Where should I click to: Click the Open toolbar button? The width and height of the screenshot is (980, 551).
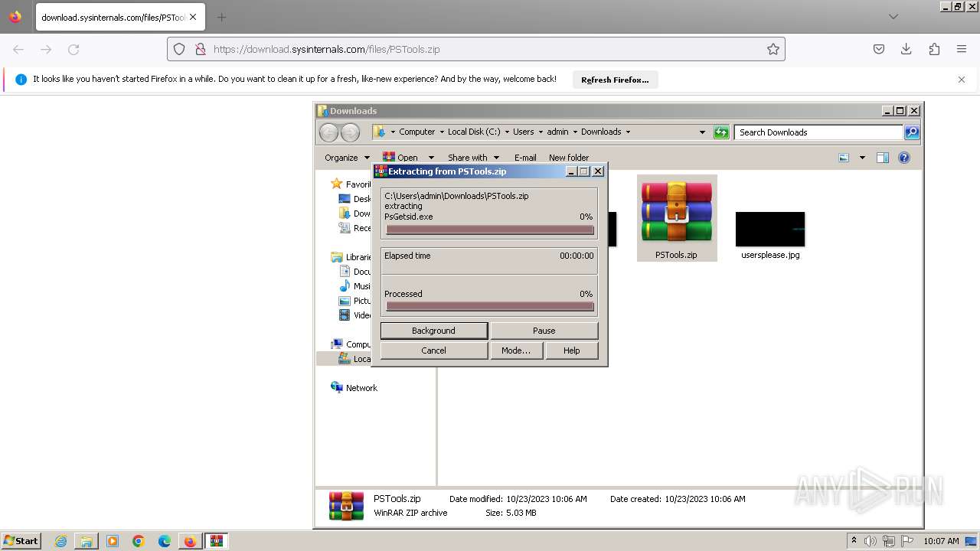[x=400, y=158]
